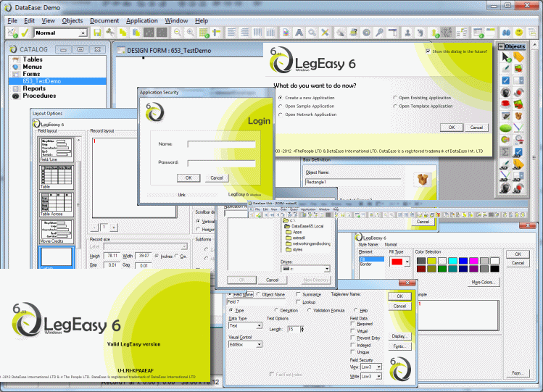
Task: Open the File menu
Action: pos(12,21)
